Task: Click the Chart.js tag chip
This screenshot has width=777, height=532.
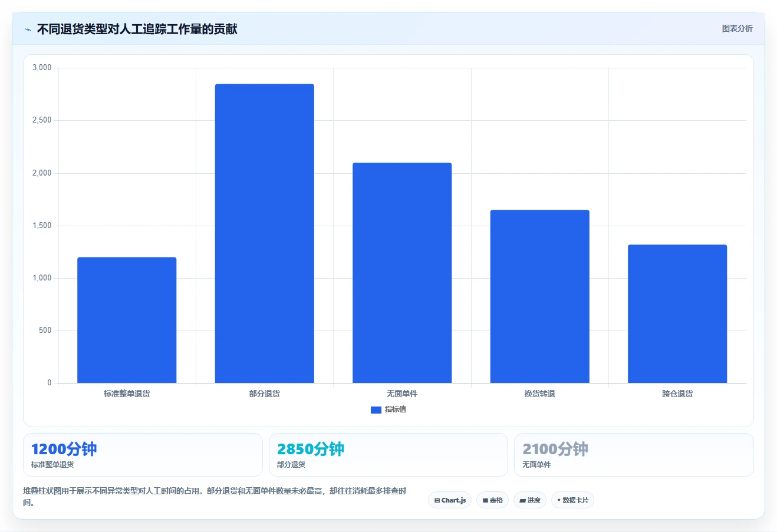Action: [450, 500]
